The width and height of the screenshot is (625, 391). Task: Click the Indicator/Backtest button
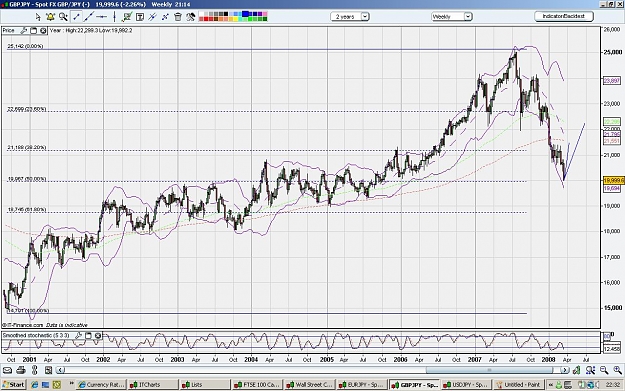coord(564,16)
